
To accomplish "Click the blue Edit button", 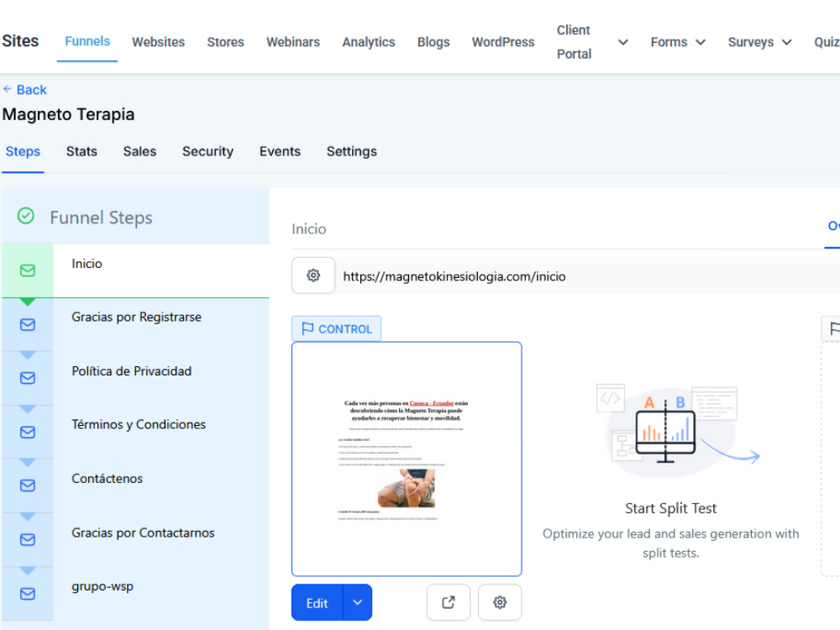I will coord(318,602).
